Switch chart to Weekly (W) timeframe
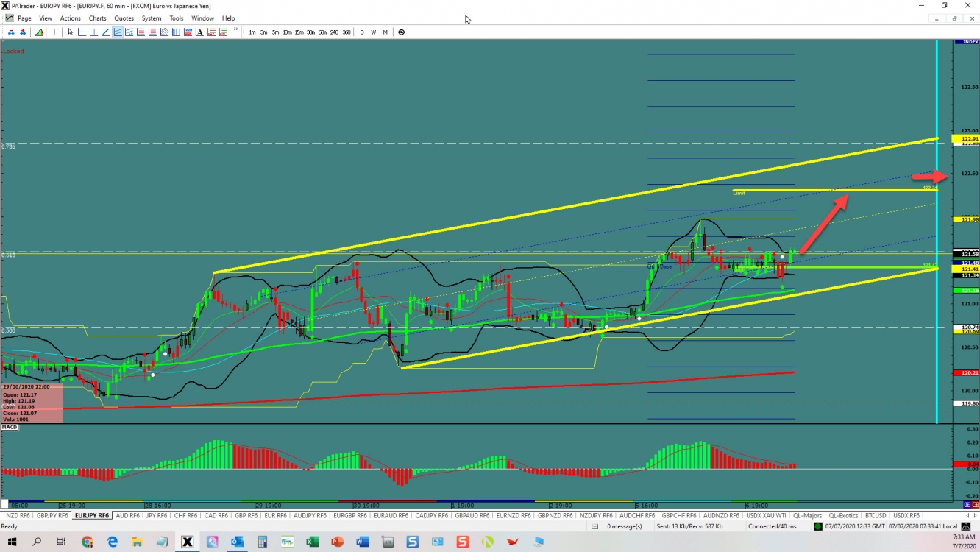Image resolution: width=980 pixels, height=552 pixels. pos(374,32)
